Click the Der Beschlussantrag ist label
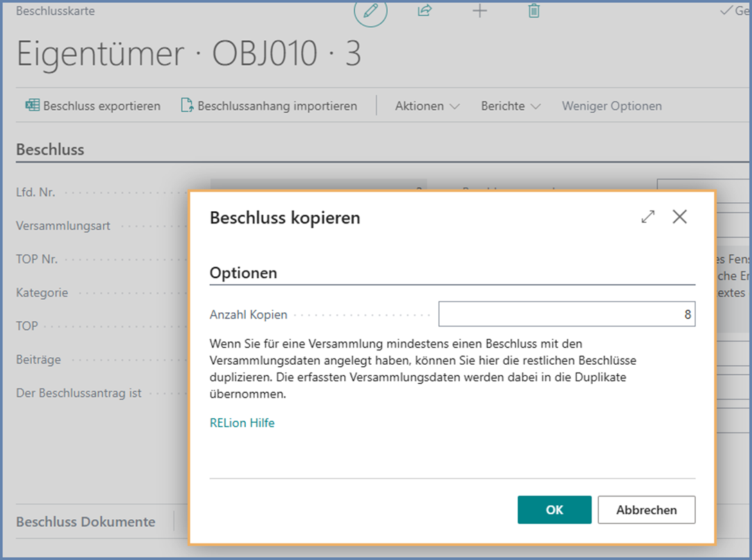752x560 pixels. click(79, 393)
